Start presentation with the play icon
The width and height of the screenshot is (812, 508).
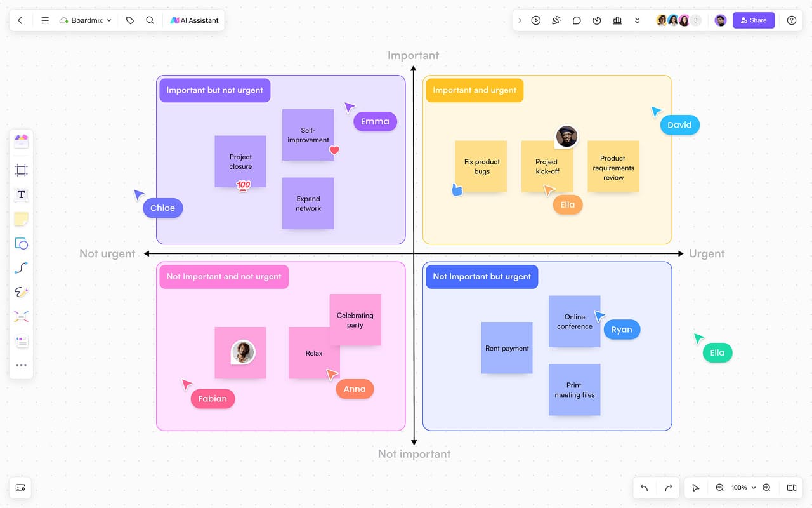[536, 20]
